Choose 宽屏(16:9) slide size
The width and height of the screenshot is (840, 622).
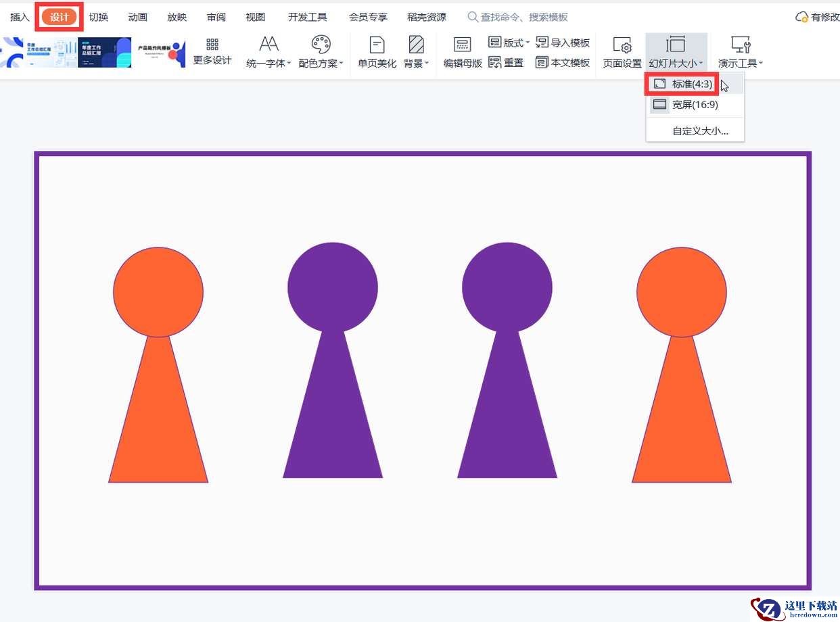(695, 105)
